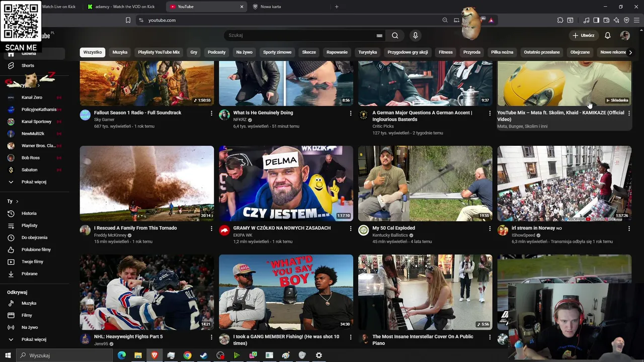The height and width of the screenshot is (362, 644).
Task: Select the Playlisty YouTube Mix chip
Action: 159,52
